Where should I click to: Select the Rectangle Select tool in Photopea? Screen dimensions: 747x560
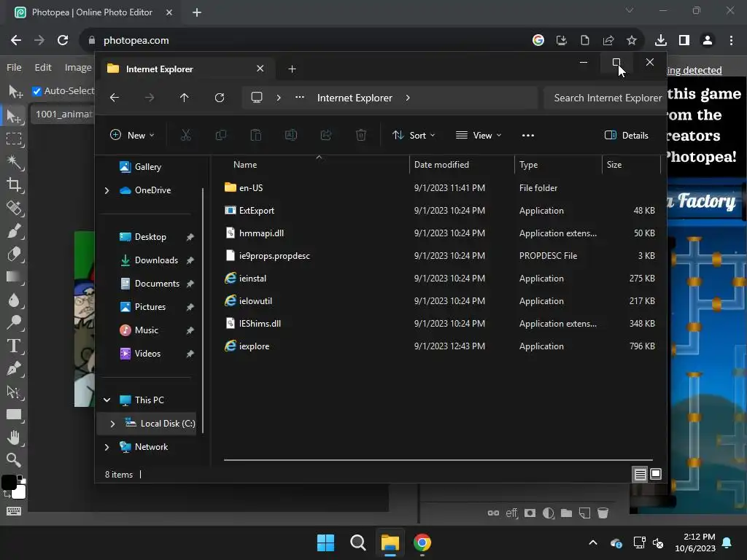click(x=15, y=139)
